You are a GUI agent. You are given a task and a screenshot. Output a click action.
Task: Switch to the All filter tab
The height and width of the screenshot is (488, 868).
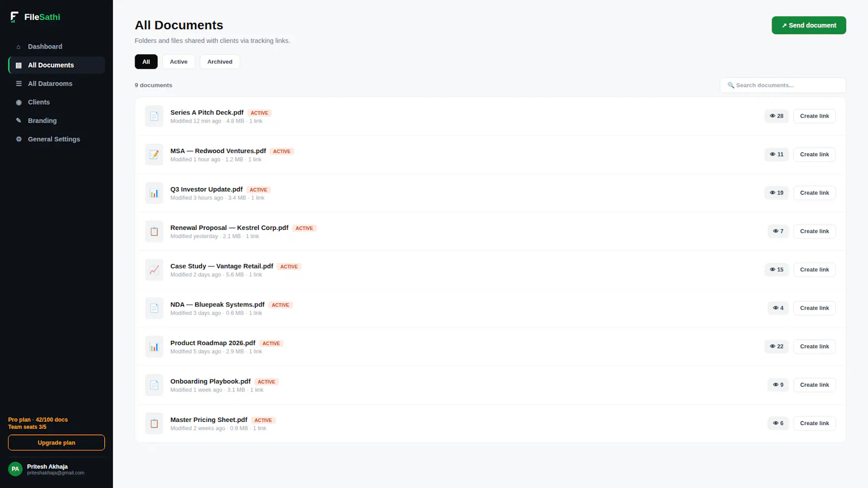pyautogui.click(x=146, y=62)
